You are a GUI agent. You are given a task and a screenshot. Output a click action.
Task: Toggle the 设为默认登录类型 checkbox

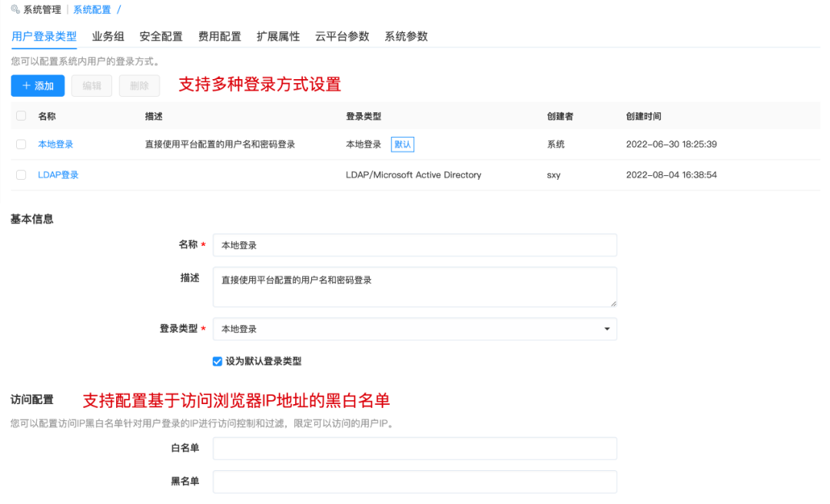pyautogui.click(x=217, y=361)
